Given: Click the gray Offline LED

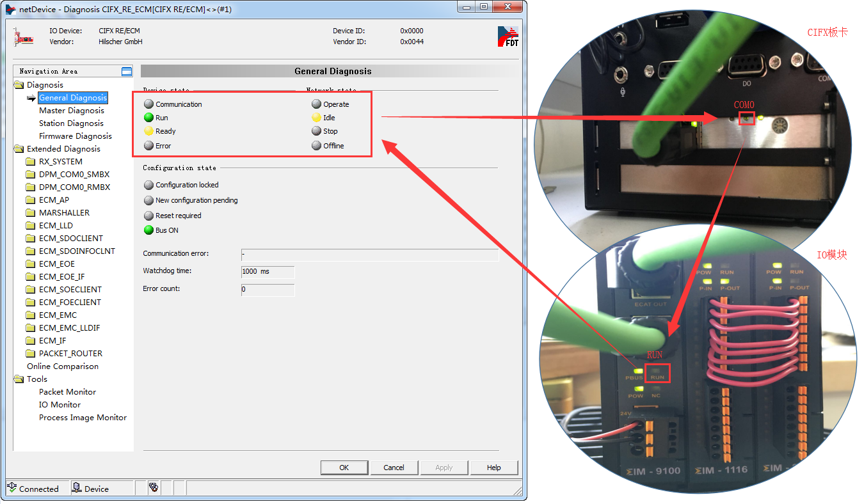Looking at the screenshot, I should 316,146.
